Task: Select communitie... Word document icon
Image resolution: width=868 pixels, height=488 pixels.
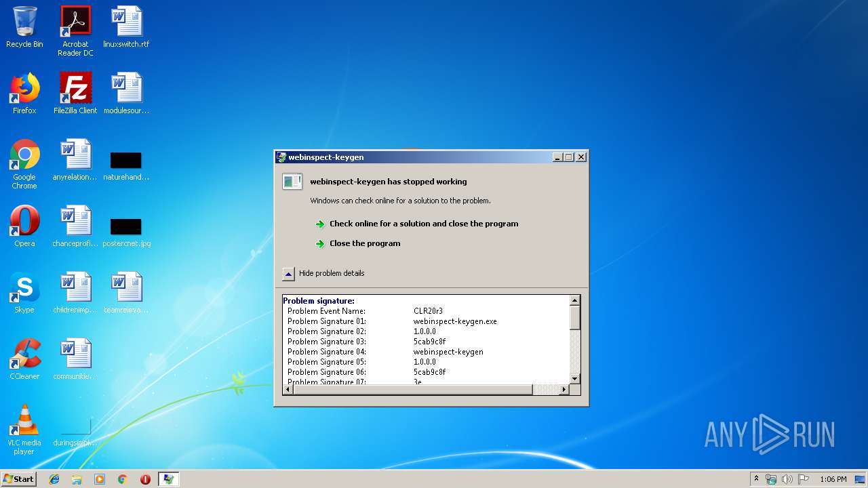Action: tap(75, 359)
